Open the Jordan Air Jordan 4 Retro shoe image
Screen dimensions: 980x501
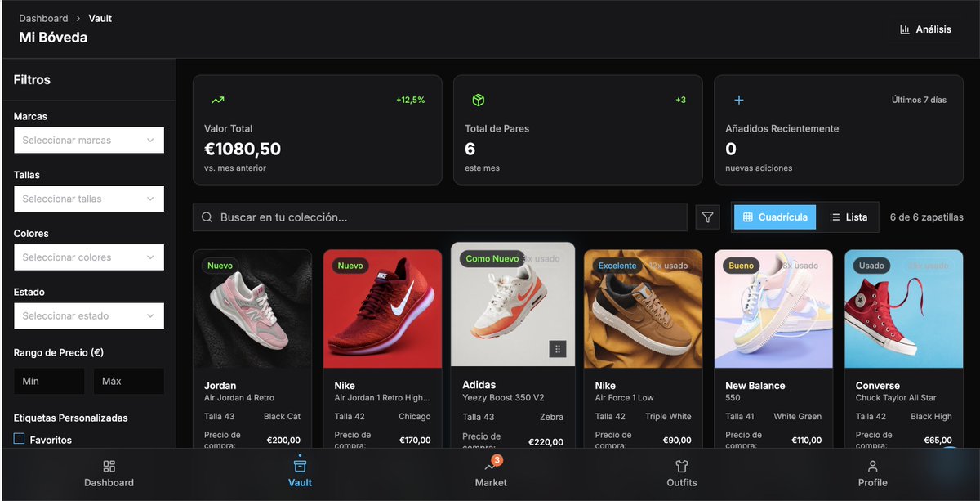pyautogui.click(x=252, y=309)
